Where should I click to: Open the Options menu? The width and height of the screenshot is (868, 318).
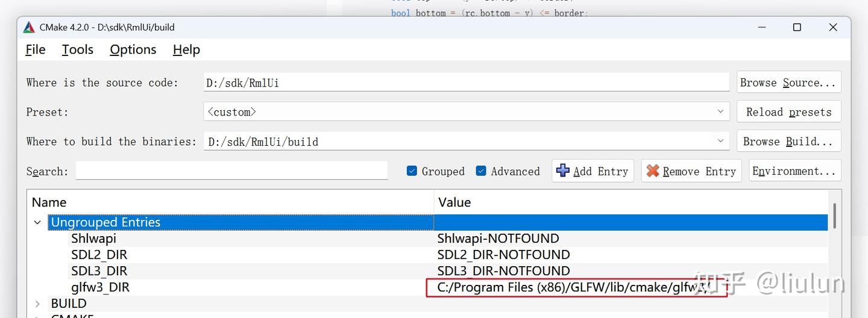tap(133, 49)
